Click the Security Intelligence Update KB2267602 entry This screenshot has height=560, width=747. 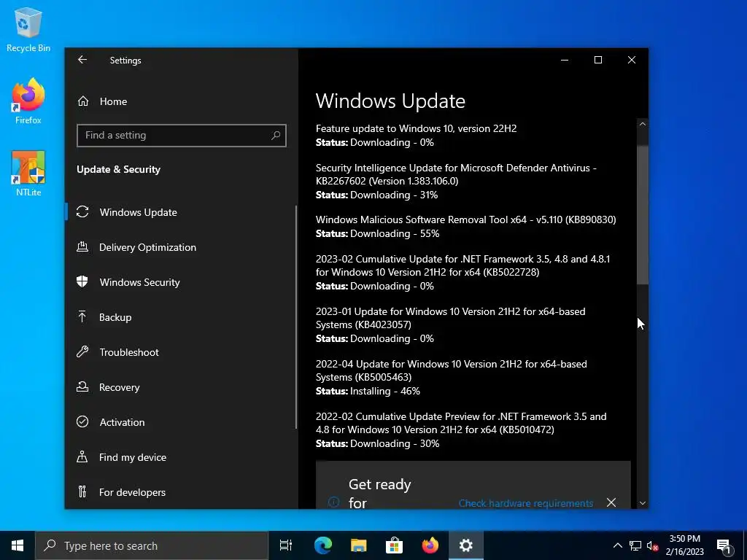pos(456,181)
